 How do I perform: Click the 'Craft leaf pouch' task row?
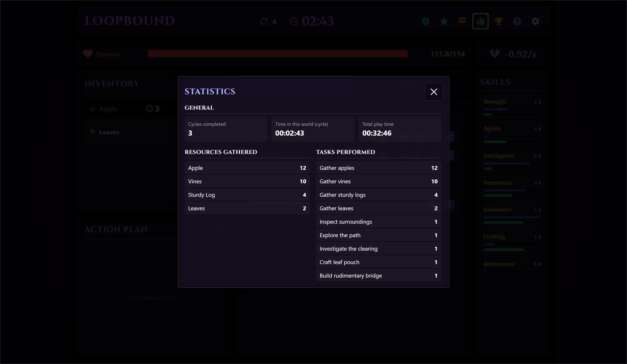coord(378,262)
